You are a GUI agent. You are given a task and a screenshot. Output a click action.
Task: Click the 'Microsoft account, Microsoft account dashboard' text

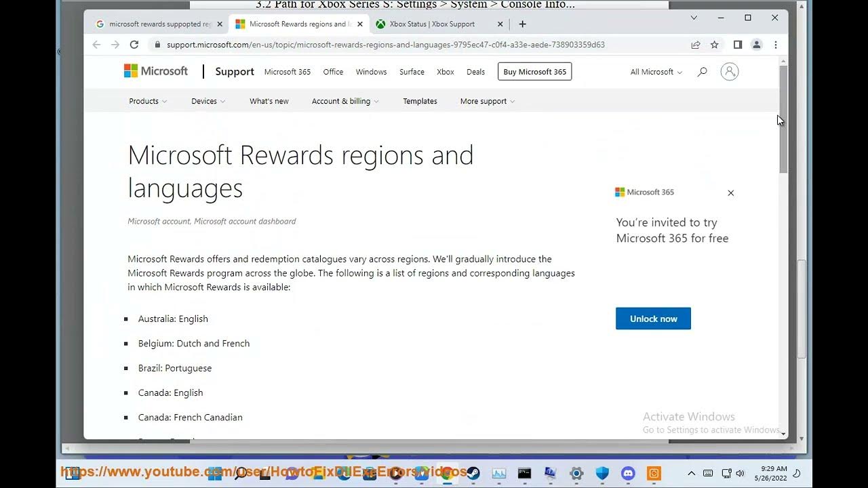[x=212, y=222]
